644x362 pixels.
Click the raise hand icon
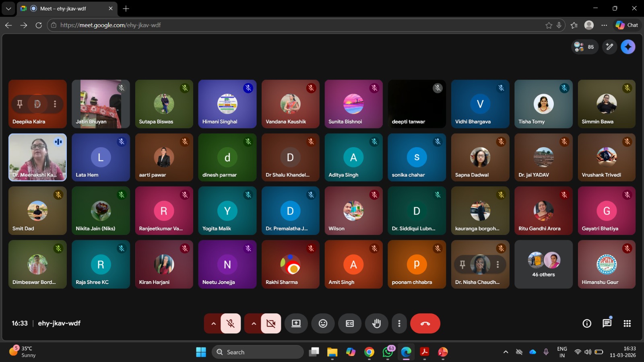click(376, 323)
